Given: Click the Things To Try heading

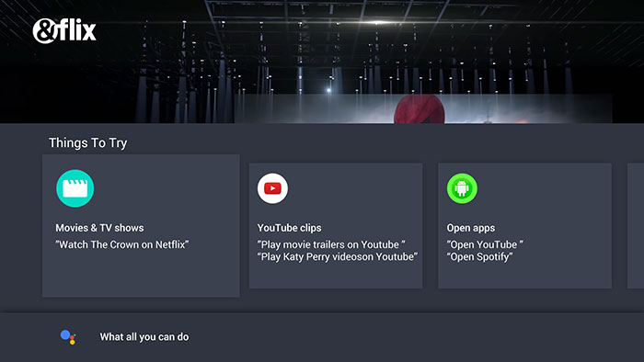Looking at the screenshot, I should coord(88,143).
